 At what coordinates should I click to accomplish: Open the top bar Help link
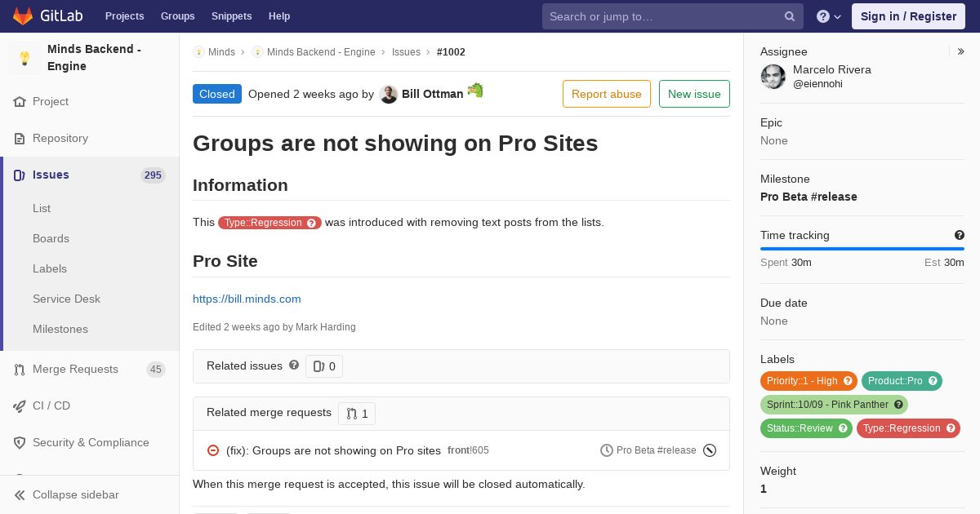click(x=279, y=16)
